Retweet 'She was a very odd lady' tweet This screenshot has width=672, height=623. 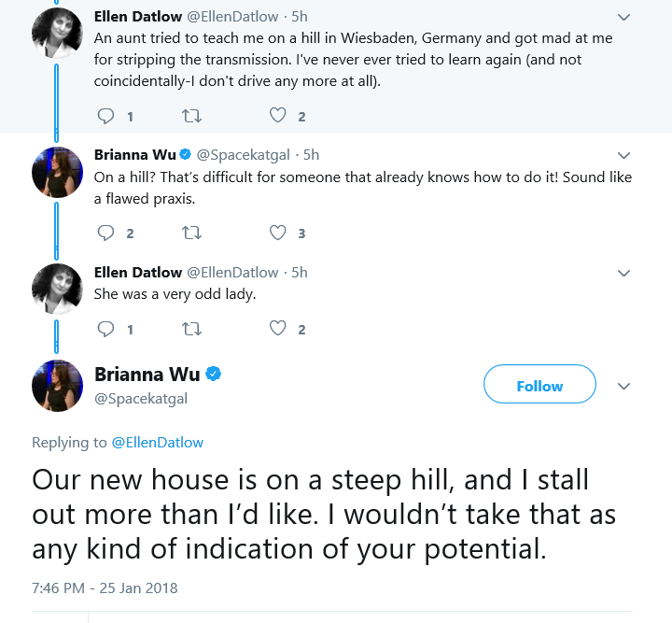(191, 329)
